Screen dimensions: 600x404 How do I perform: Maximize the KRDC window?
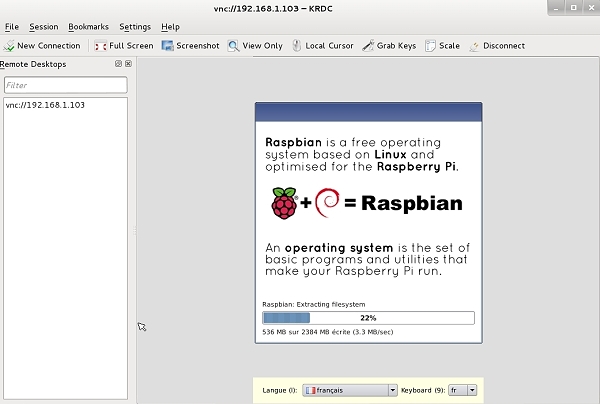click(x=574, y=8)
